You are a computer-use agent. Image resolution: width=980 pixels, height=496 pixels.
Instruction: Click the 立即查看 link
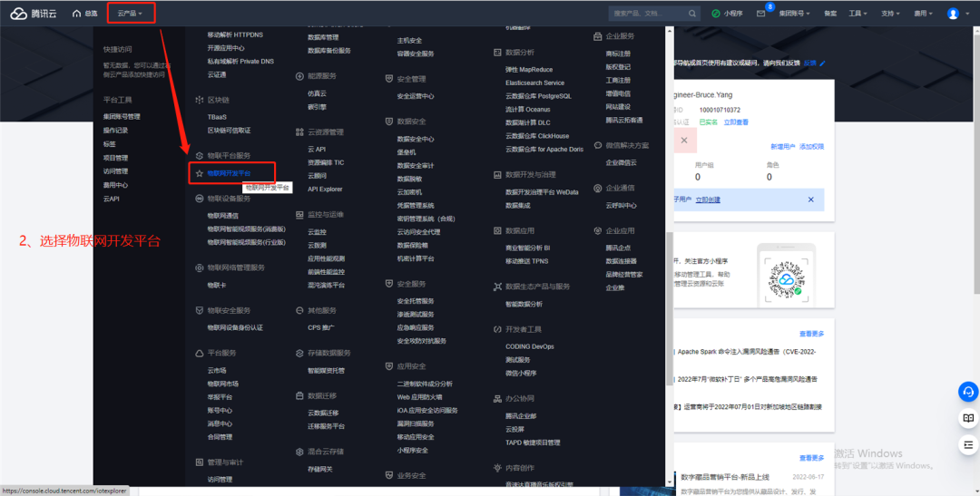pyautogui.click(x=736, y=122)
